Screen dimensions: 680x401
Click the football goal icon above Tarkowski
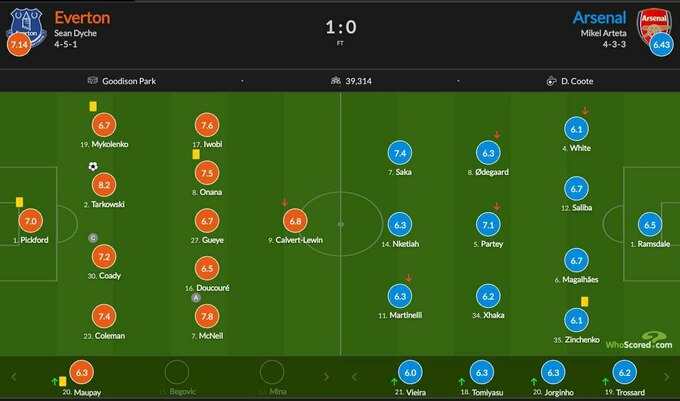tap(93, 167)
